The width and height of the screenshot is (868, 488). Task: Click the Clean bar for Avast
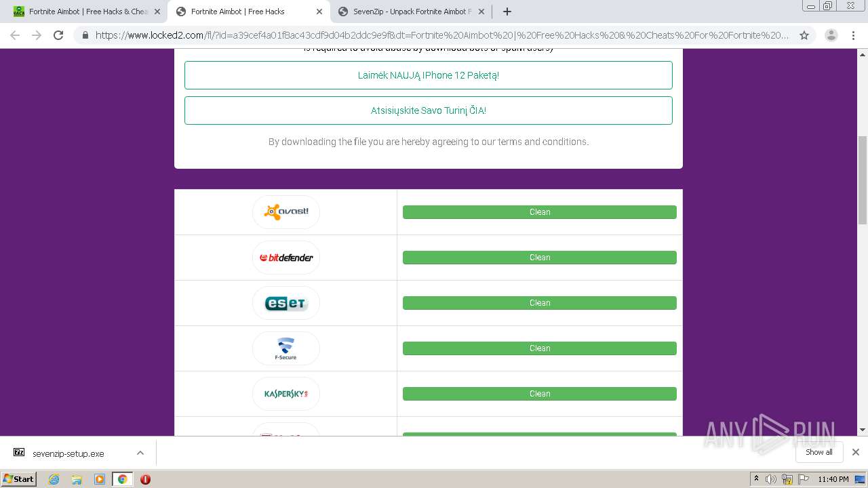click(x=540, y=212)
